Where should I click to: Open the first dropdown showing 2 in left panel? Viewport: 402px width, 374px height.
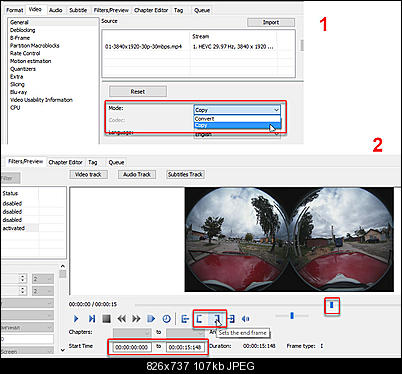pos(43,279)
